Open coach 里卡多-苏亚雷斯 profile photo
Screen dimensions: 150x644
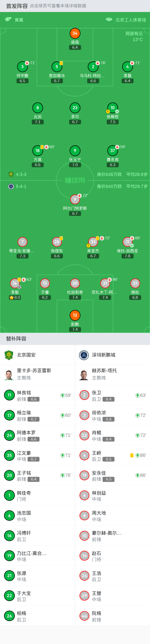point(9,375)
